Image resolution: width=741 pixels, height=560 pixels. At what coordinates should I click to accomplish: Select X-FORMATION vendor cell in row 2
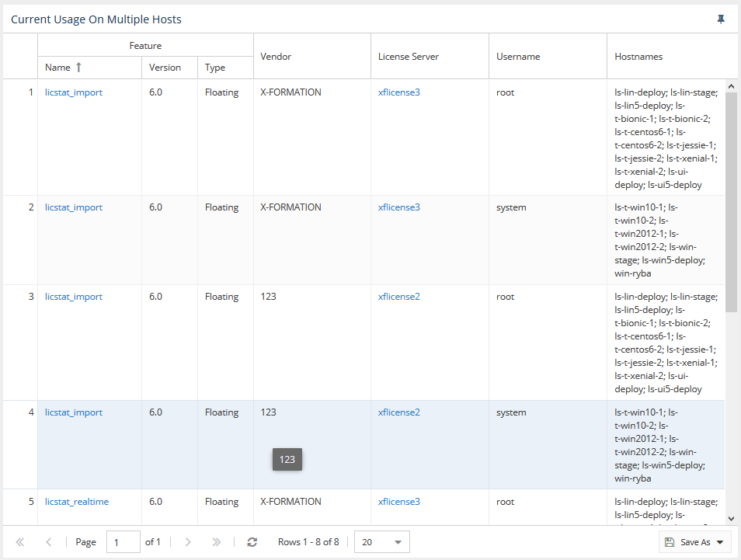click(x=312, y=240)
